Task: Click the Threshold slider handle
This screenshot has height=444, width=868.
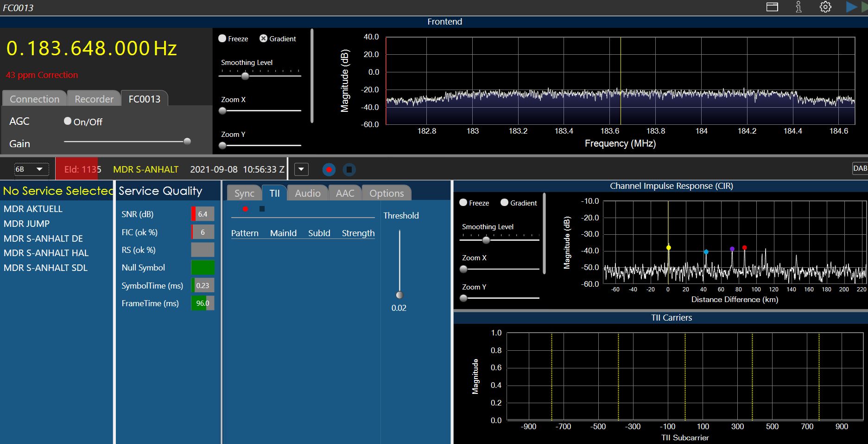Action: [x=399, y=295]
